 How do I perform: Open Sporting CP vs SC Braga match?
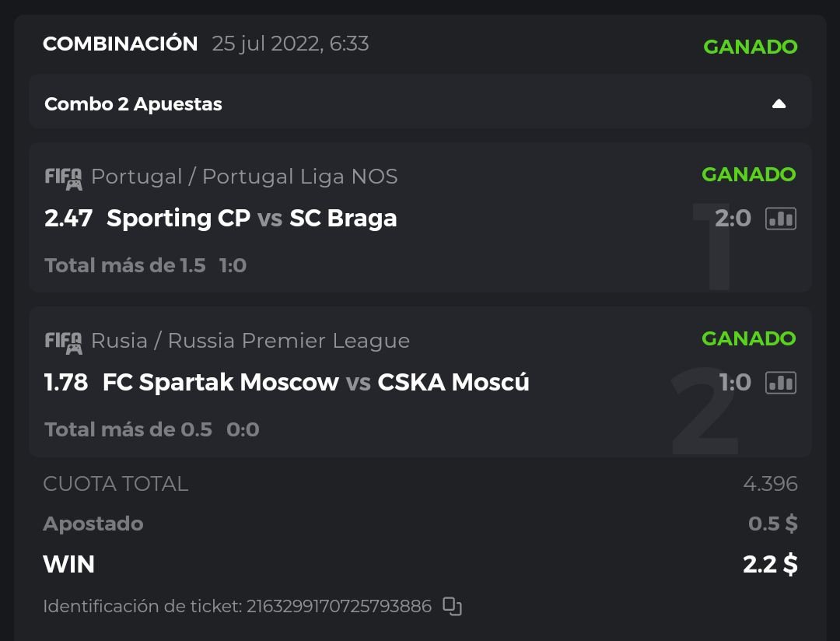tap(251, 219)
